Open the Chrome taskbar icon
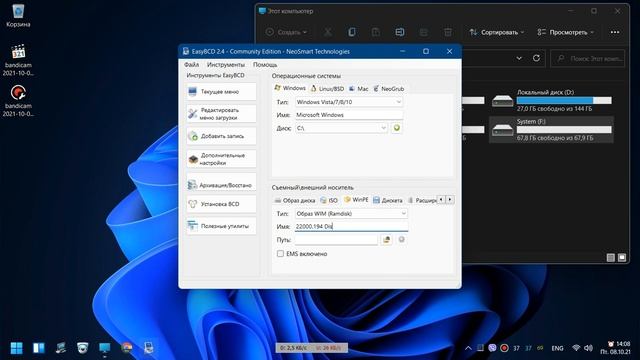 127,348
